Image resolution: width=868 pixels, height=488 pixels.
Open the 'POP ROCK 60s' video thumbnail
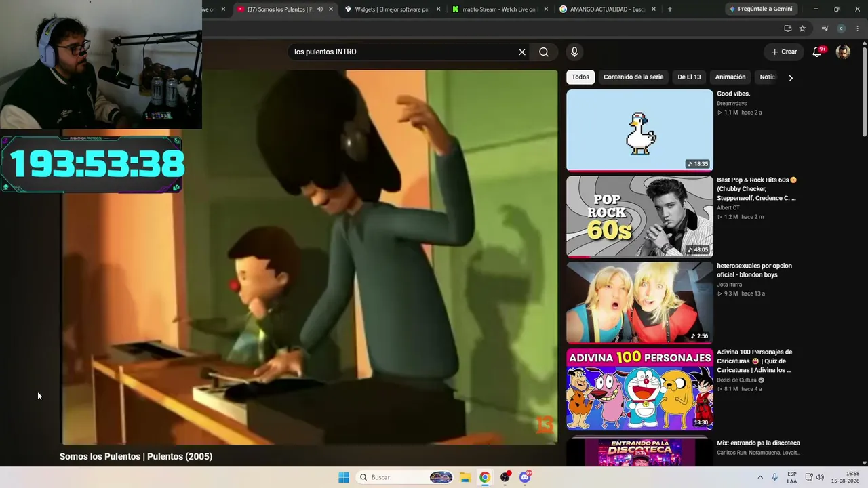[639, 216]
